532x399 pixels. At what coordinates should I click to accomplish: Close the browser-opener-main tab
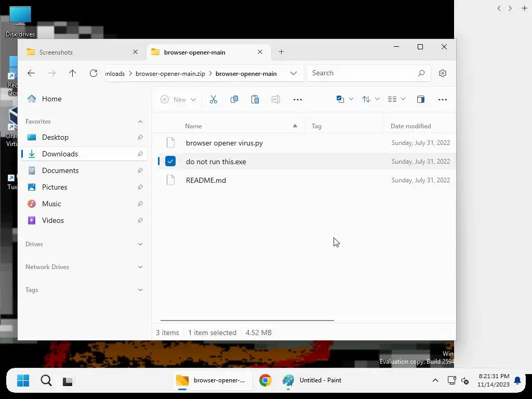[260, 52]
